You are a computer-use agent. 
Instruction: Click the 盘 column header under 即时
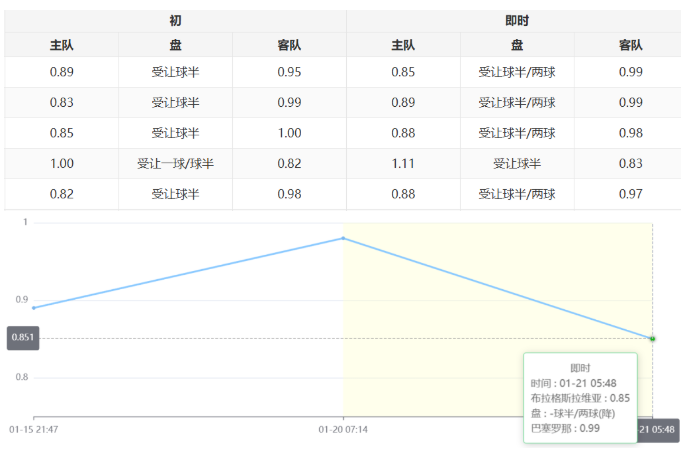tap(517, 45)
